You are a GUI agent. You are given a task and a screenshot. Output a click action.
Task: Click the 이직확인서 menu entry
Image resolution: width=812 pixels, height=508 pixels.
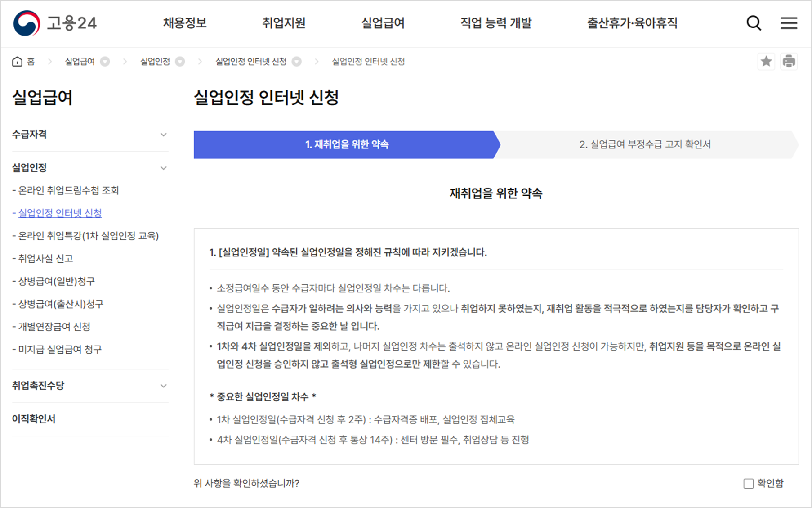34,419
